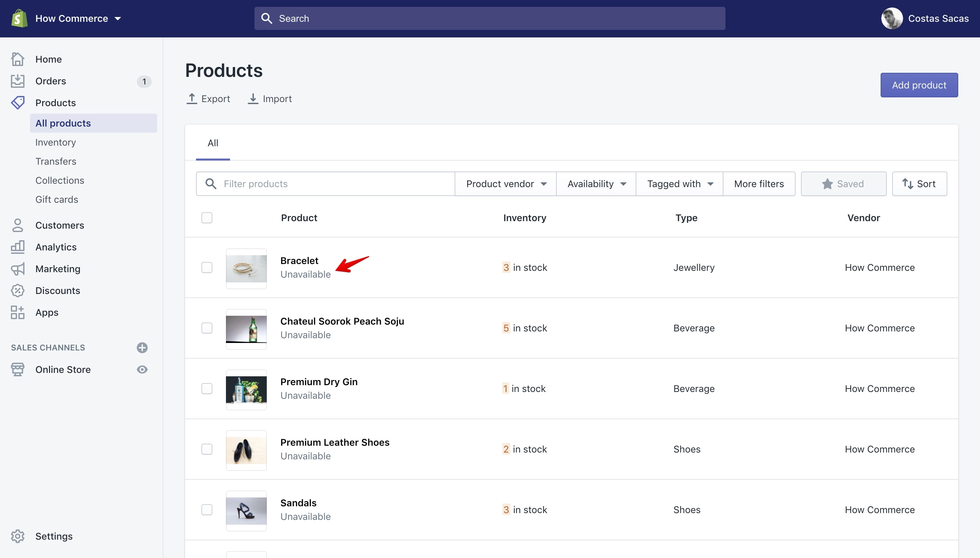
Task: Click the Products tag icon
Action: point(18,103)
